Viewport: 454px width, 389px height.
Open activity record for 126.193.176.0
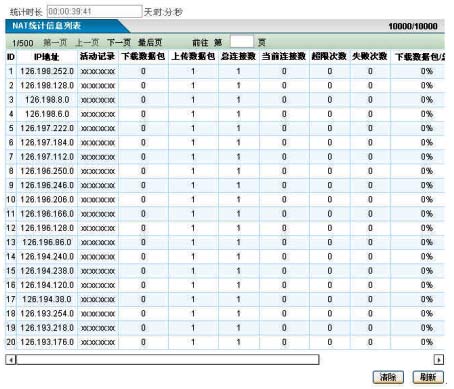coord(98,342)
